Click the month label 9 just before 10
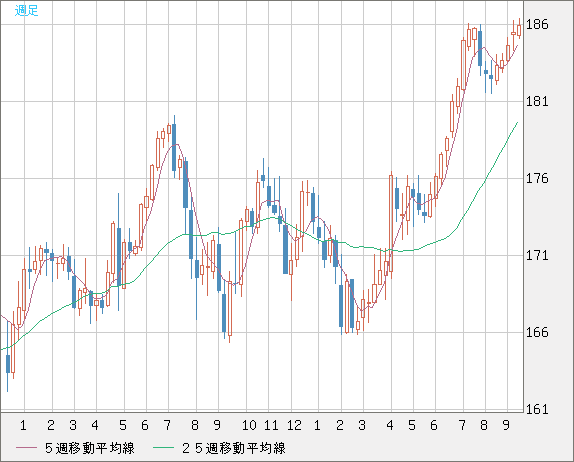The image size is (574, 462). tap(217, 425)
